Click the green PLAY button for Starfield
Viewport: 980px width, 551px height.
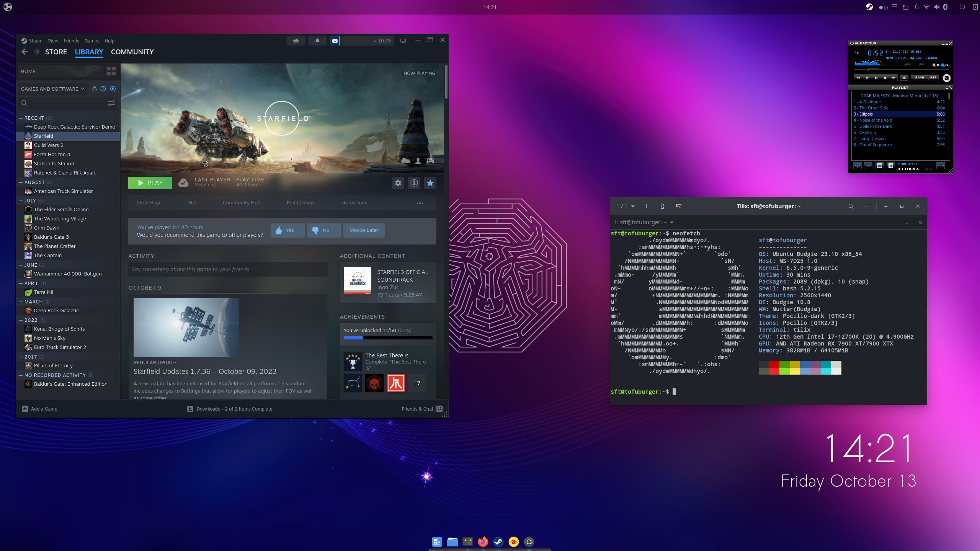tap(150, 183)
